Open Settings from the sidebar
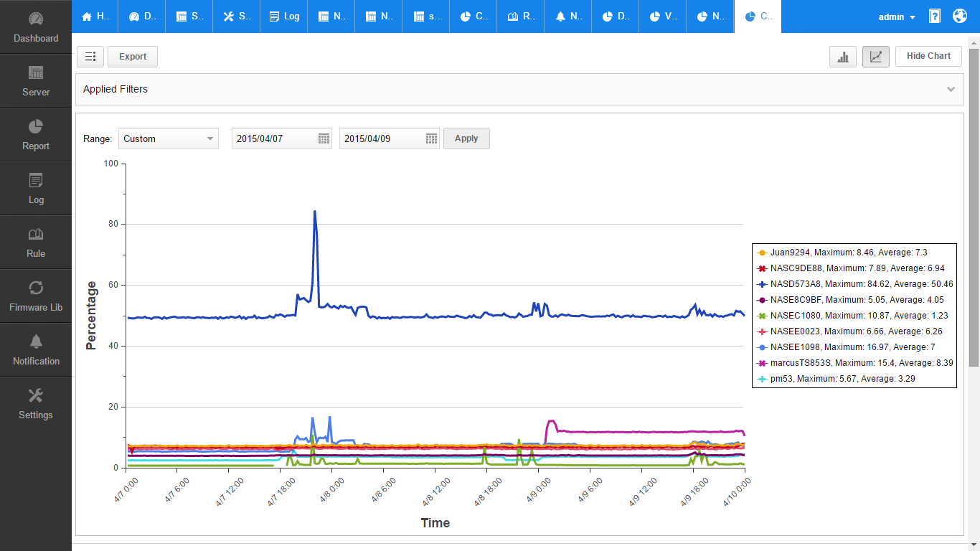Viewport: 980px width, 551px height. [x=36, y=404]
